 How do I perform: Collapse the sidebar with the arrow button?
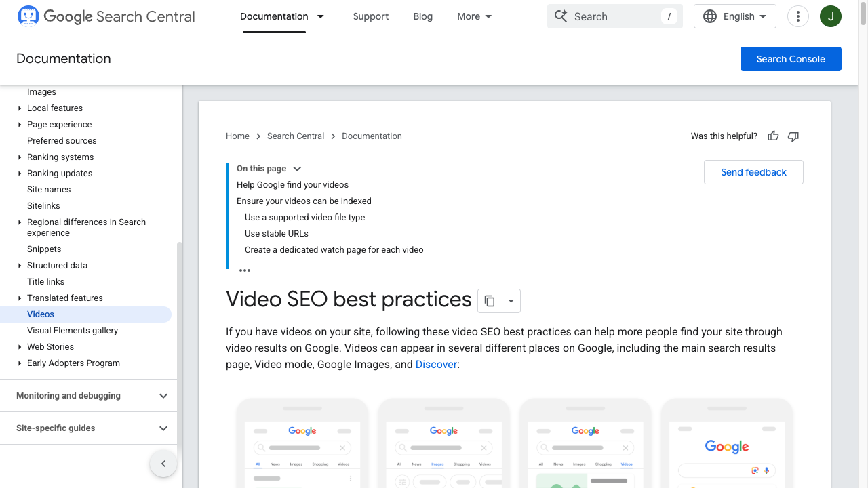point(163,464)
